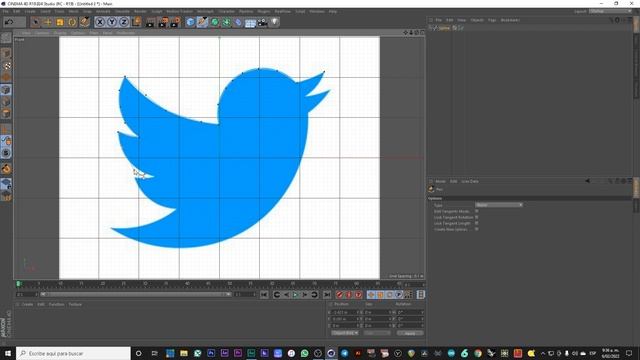Switch to Points mode in the left toolbar
640x360 pixels.
tap(6, 90)
